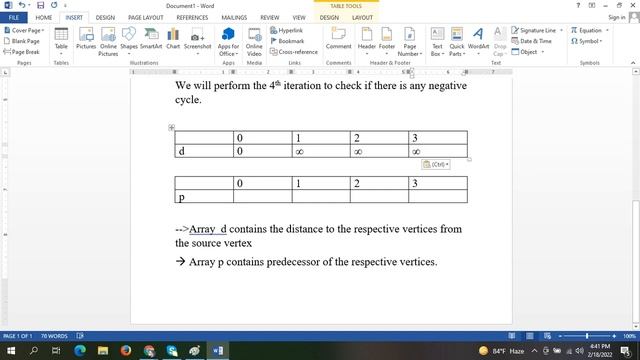Open the Header options
This screenshot has height=360, width=640.
[x=367, y=42]
